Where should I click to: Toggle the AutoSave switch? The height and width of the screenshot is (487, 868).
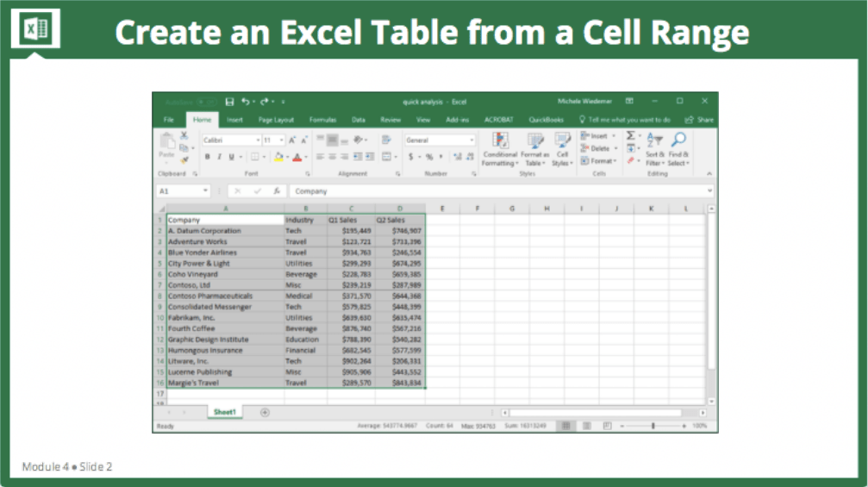coord(207,103)
